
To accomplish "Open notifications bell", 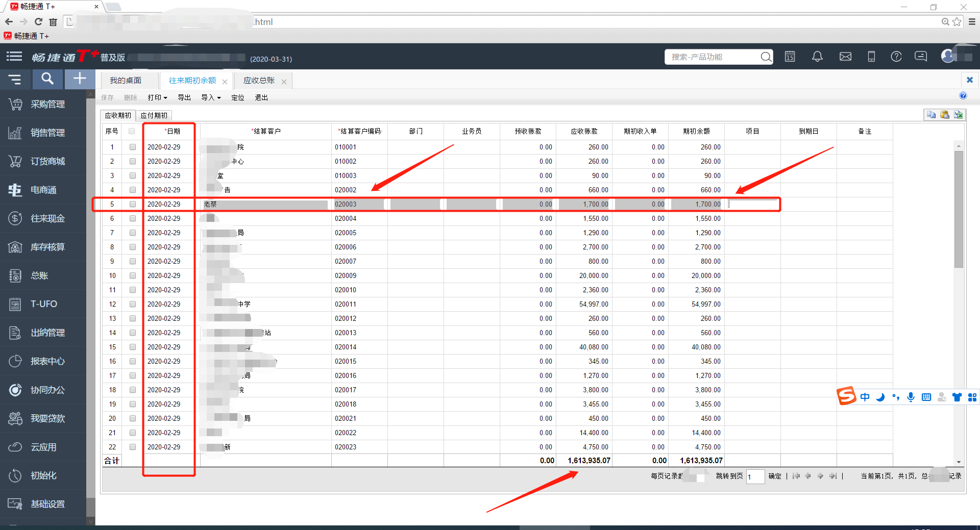I will pos(817,57).
